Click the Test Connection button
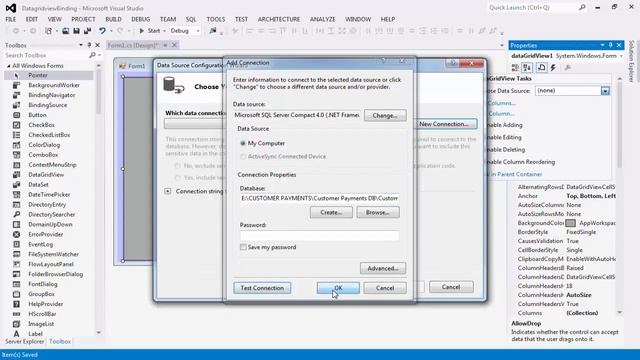The image size is (640, 360). coord(262,288)
